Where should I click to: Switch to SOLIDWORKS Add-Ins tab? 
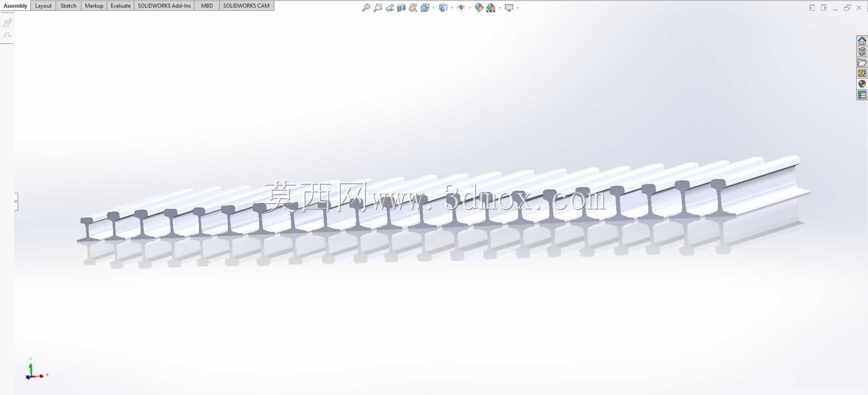tap(164, 6)
